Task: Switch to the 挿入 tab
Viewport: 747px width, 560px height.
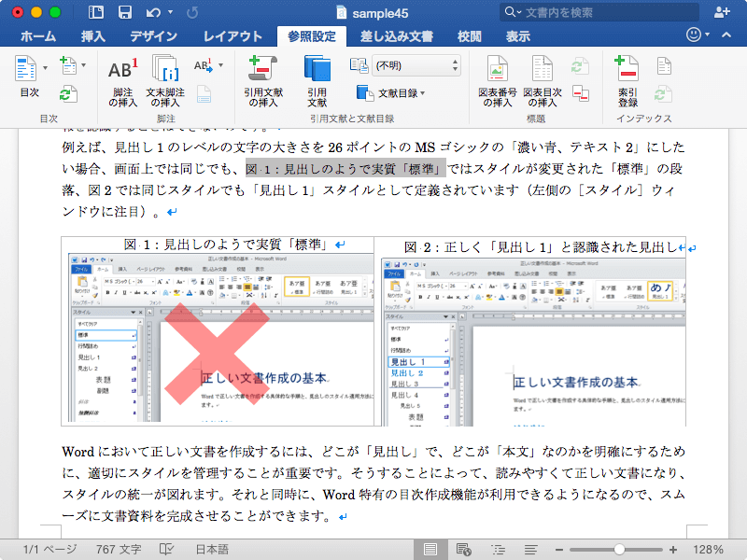Action: [x=92, y=36]
